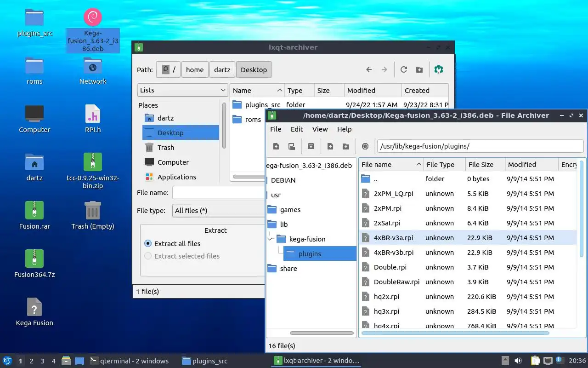Open the Lists dropdown in side pane
Viewport: 588px width, 368px height.
182,90
